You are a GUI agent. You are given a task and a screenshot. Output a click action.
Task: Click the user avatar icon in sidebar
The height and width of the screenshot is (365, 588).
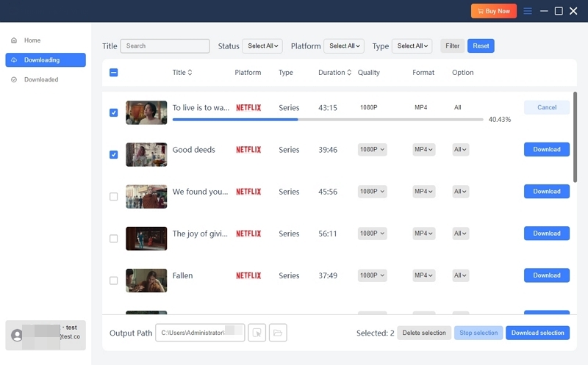tap(17, 335)
